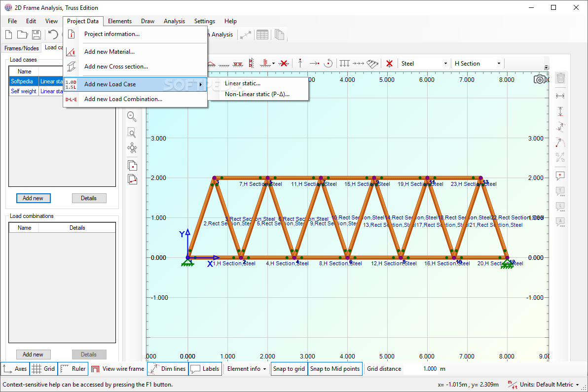This screenshot has width=588, height=392.
Task: Save project with the floppy disk icon
Action: (x=37, y=35)
